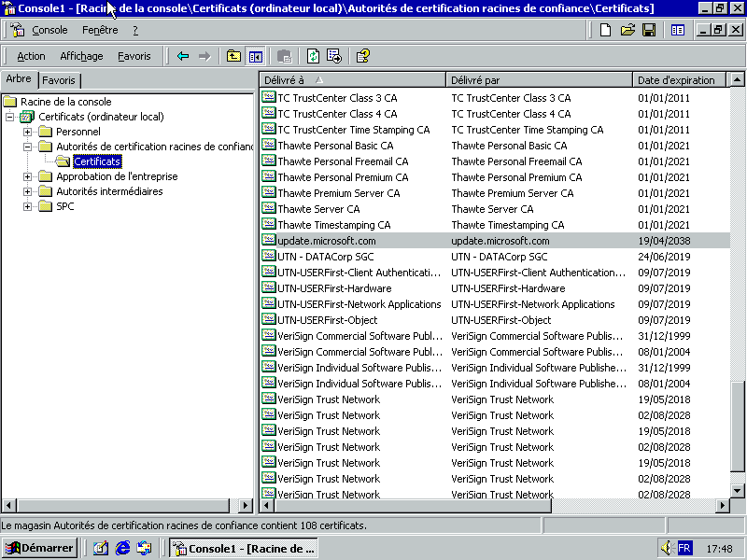
Task: Select UTN-USERFirst-Network Applications row
Action: click(x=495, y=304)
